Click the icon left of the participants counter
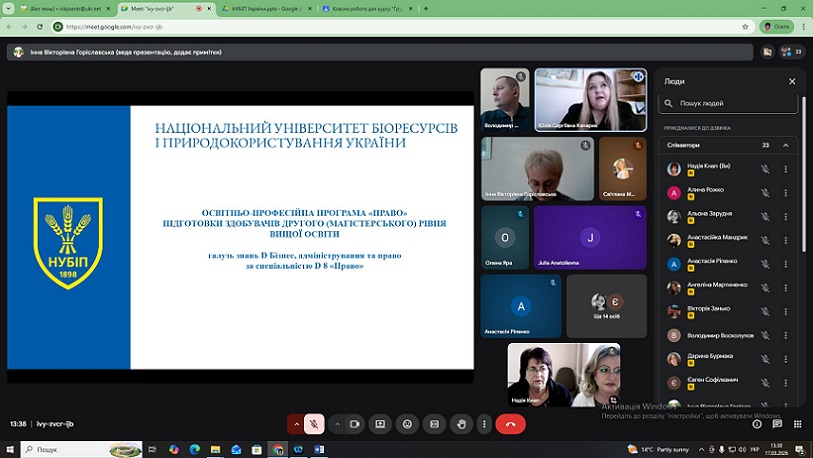813x458 pixels. (x=767, y=52)
